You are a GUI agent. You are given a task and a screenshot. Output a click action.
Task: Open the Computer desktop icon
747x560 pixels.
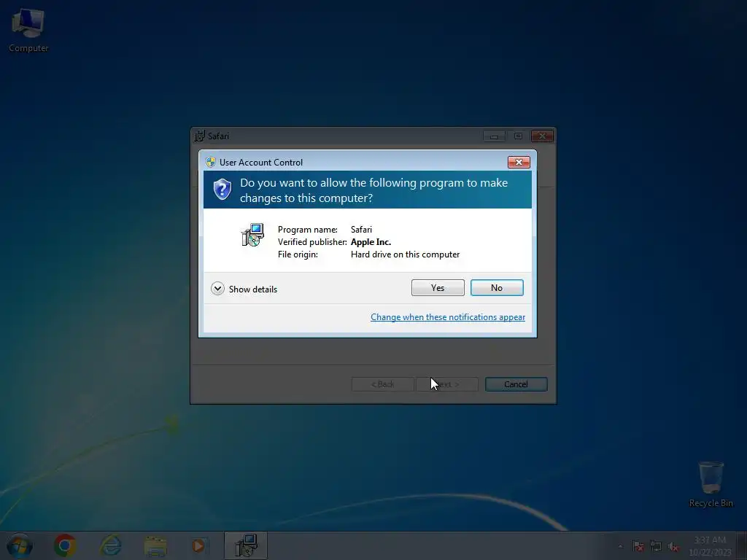coord(28,30)
